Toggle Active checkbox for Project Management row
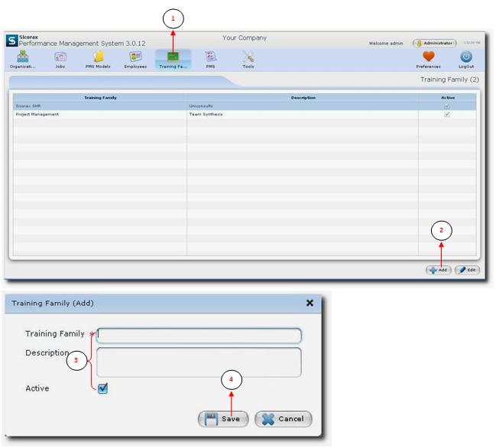Image resolution: width=496 pixels, height=448 pixels. click(447, 115)
